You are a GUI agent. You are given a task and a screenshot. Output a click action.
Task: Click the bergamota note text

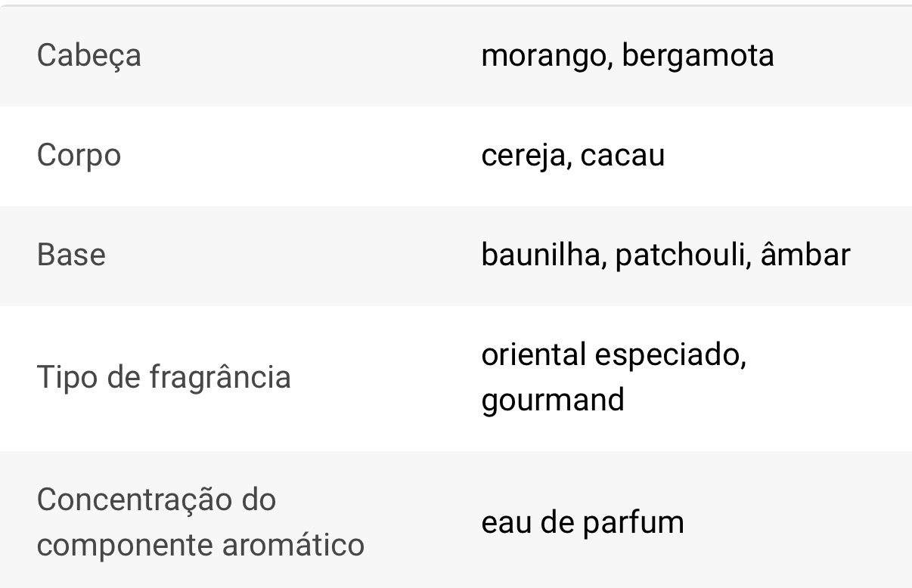pyautogui.click(x=698, y=56)
